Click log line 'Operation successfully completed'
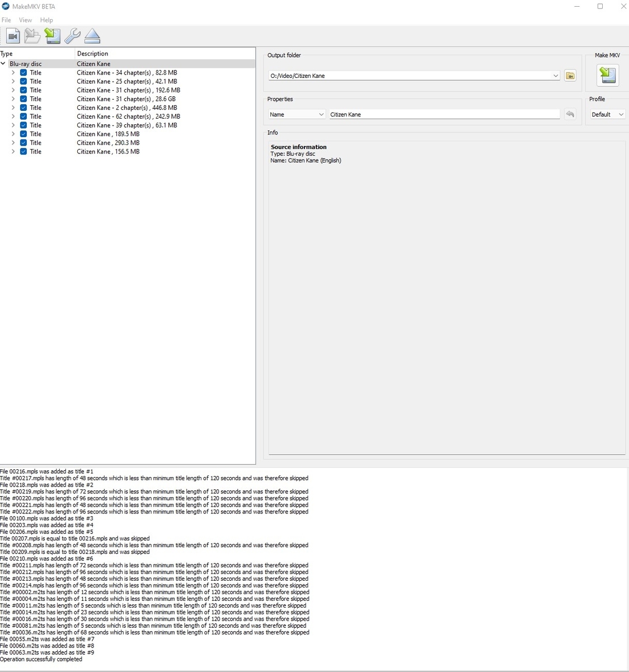 41,659
